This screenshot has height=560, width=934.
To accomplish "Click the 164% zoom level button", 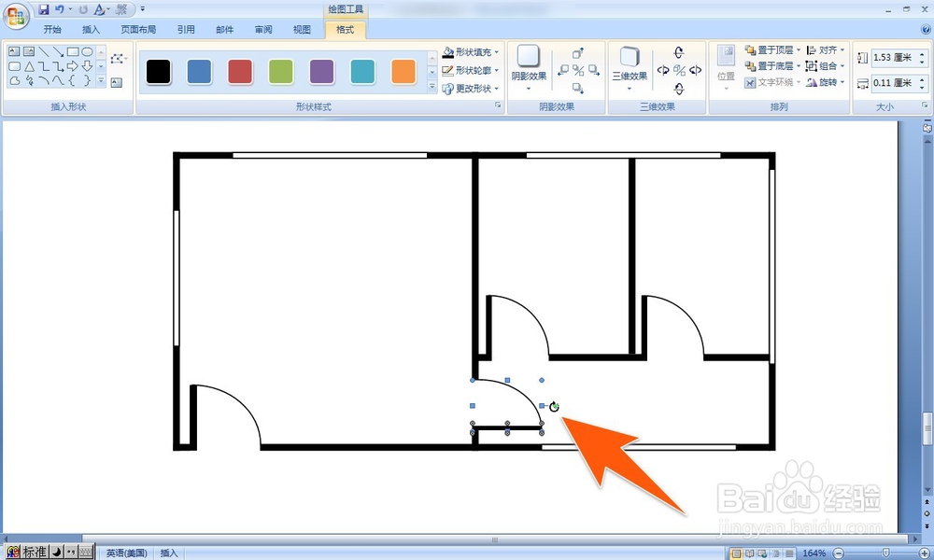I will tap(814, 553).
